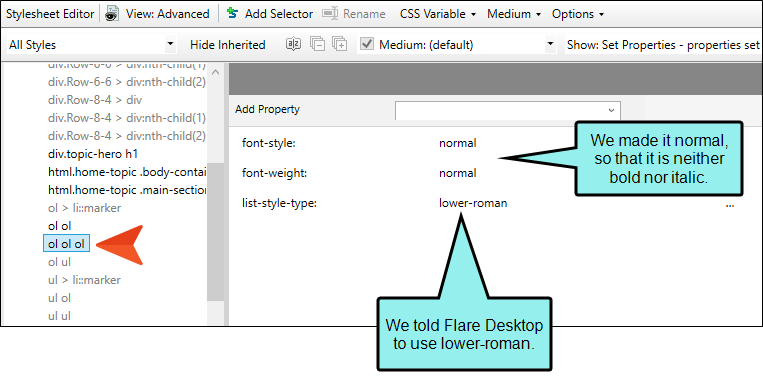Select div.Row-8-4 > div:nth-child(1) selector

127,118
